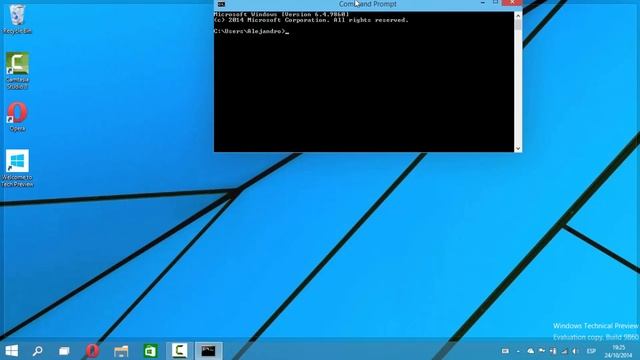
Task: Launch Opera from the taskbar
Action: [x=93, y=351]
